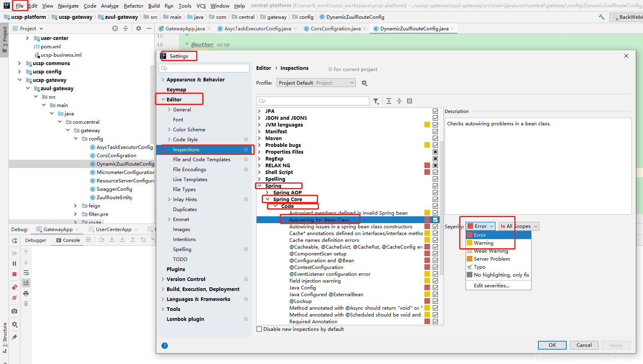
Task: Toggle soft-wrap in the debug console
Action: [x=26, y=273]
